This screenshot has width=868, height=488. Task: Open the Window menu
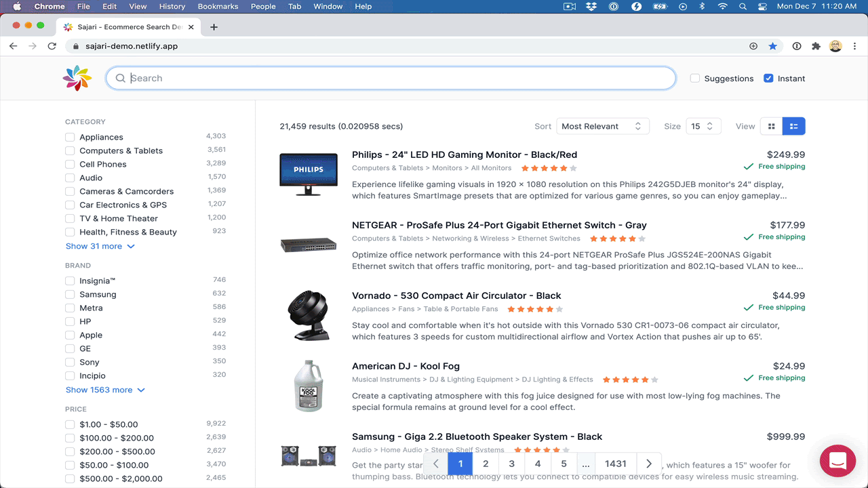coord(328,6)
